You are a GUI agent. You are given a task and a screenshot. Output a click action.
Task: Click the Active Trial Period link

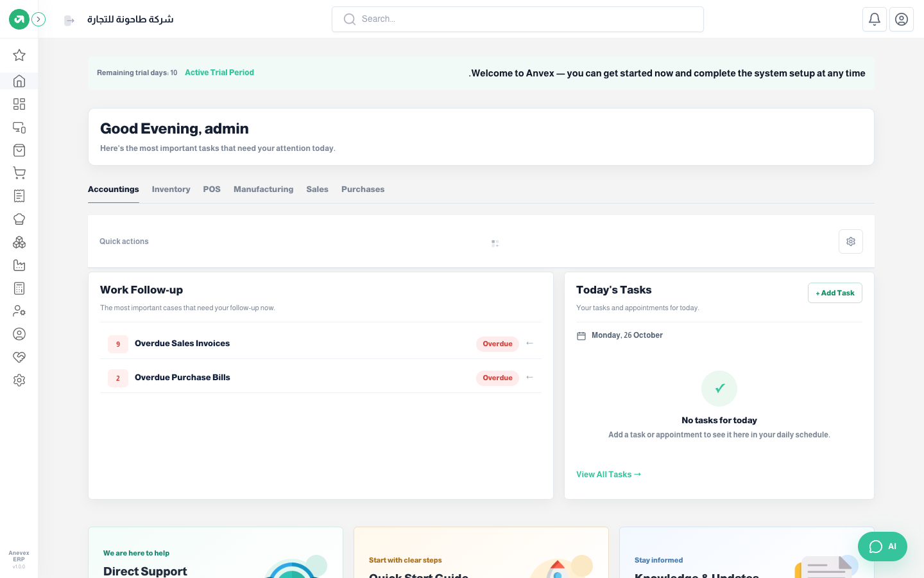[x=219, y=73]
